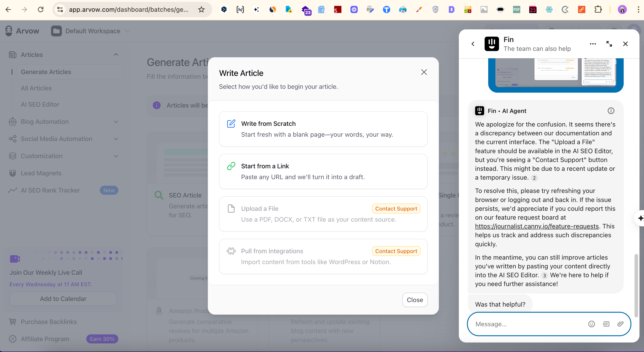Viewport: 644px width, 352px height.
Task: Open the Chrome three-dot menu
Action: pyautogui.click(x=638, y=9)
